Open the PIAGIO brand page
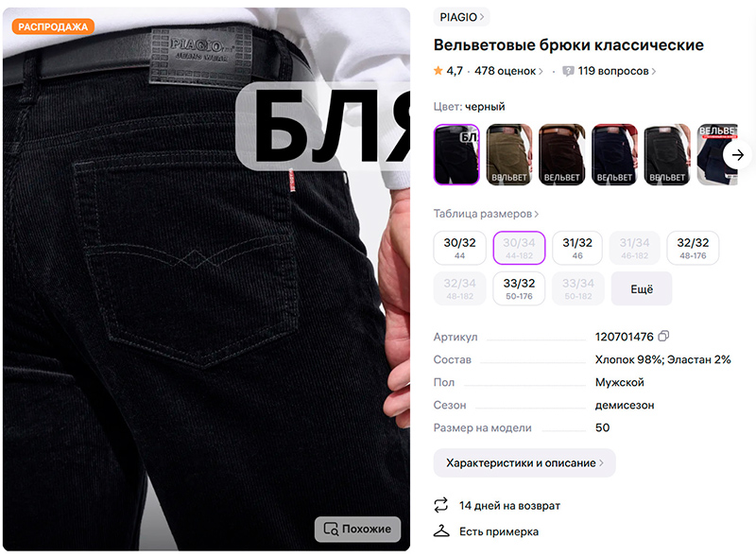 pyautogui.click(x=462, y=17)
